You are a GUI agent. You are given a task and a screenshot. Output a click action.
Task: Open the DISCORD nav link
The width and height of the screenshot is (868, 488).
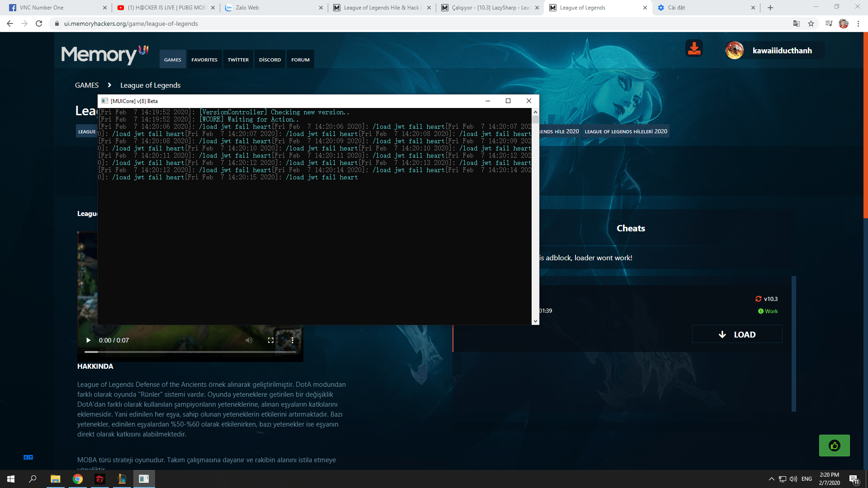270,60
